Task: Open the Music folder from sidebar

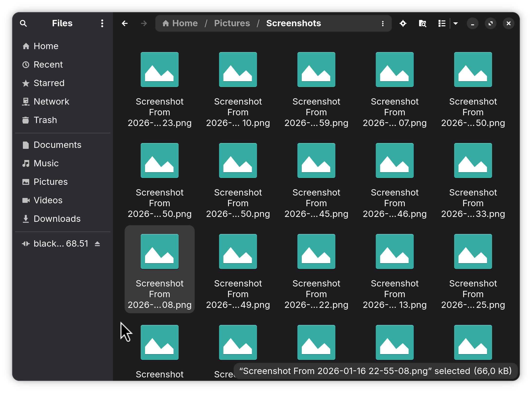Action: coord(46,163)
